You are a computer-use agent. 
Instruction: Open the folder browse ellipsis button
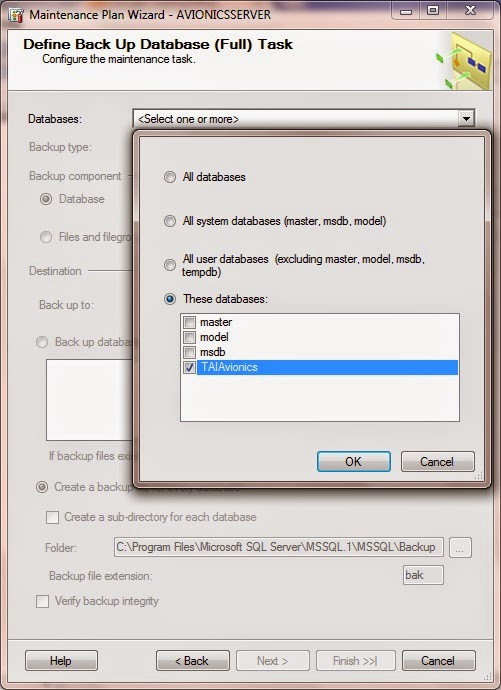(460, 547)
